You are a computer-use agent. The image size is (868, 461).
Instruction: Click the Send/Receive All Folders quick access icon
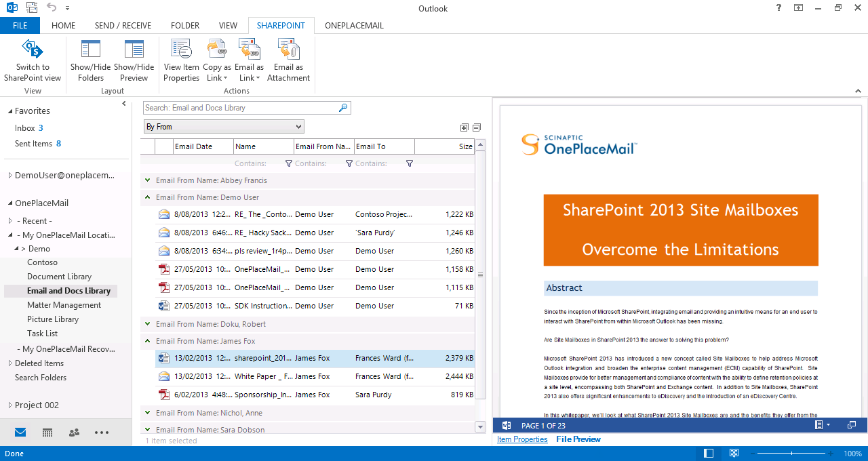pyautogui.click(x=32, y=8)
